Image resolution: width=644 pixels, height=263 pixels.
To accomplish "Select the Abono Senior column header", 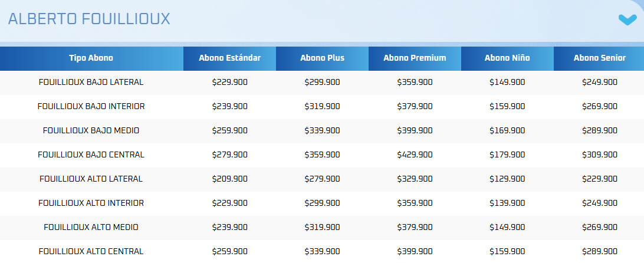I will coord(600,58).
